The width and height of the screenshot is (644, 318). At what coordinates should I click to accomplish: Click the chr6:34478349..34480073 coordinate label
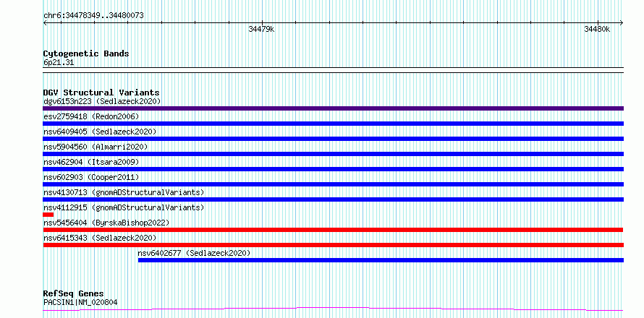click(x=93, y=16)
